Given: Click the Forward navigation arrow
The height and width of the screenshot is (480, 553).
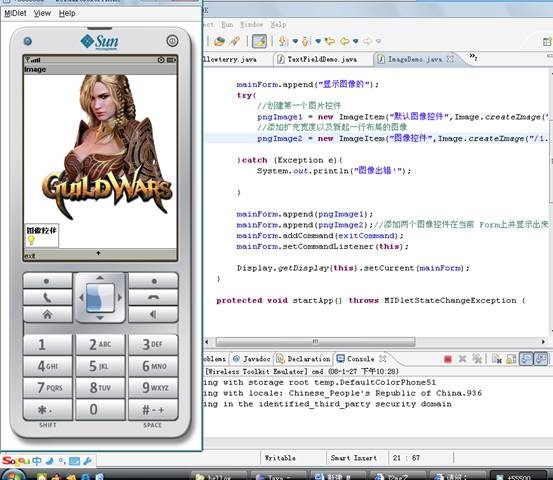Looking at the screenshot, I should coord(367,41).
